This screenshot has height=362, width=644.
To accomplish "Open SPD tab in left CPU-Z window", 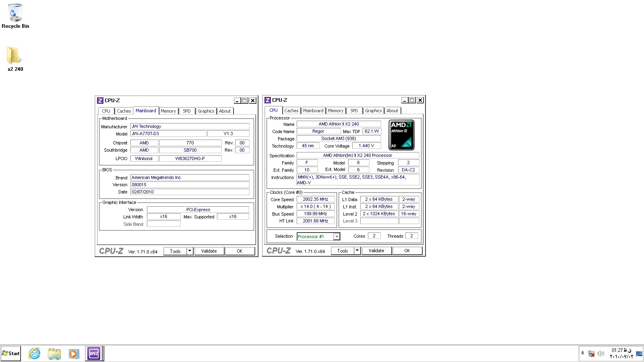I will (x=187, y=111).
